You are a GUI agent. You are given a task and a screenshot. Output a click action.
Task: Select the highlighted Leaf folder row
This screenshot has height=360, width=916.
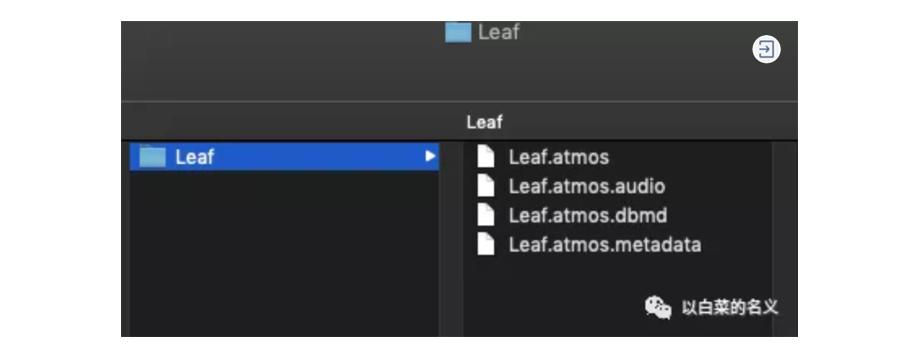tap(284, 156)
